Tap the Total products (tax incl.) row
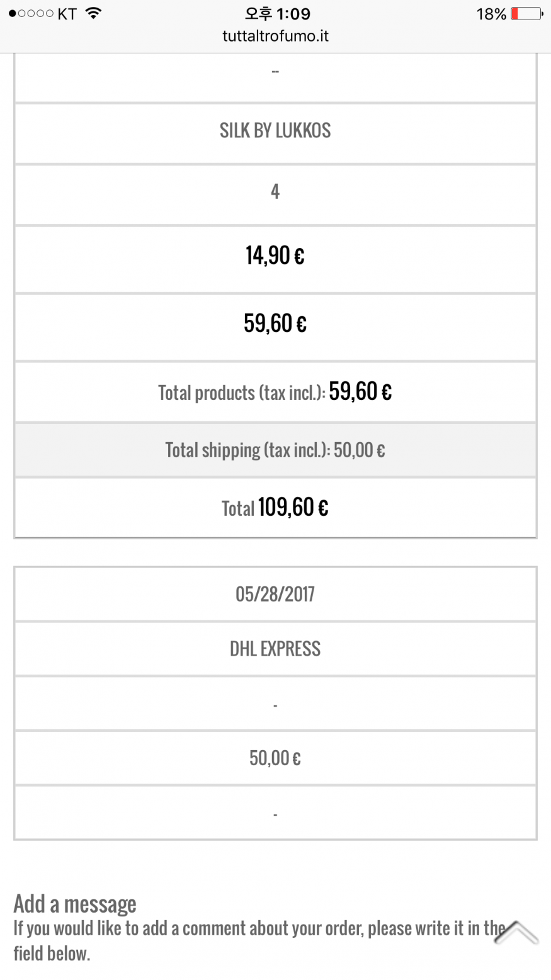Screen dimensions: 551x980 [x=275, y=392]
